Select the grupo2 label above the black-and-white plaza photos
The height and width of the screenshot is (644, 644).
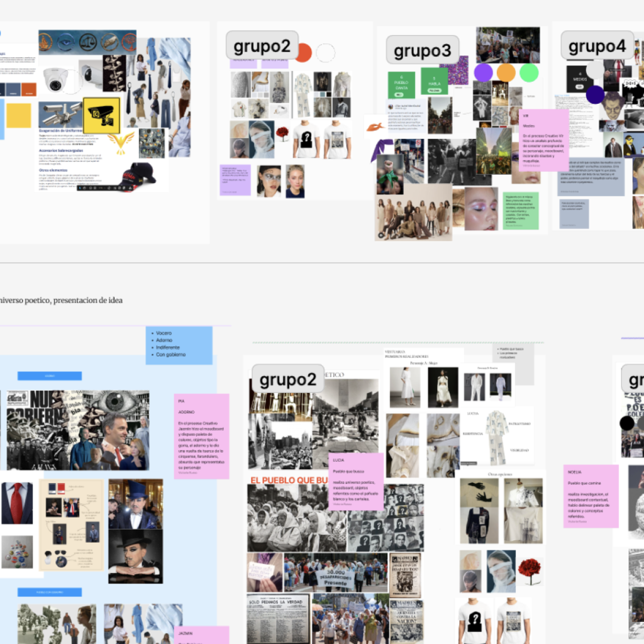[287, 379]
